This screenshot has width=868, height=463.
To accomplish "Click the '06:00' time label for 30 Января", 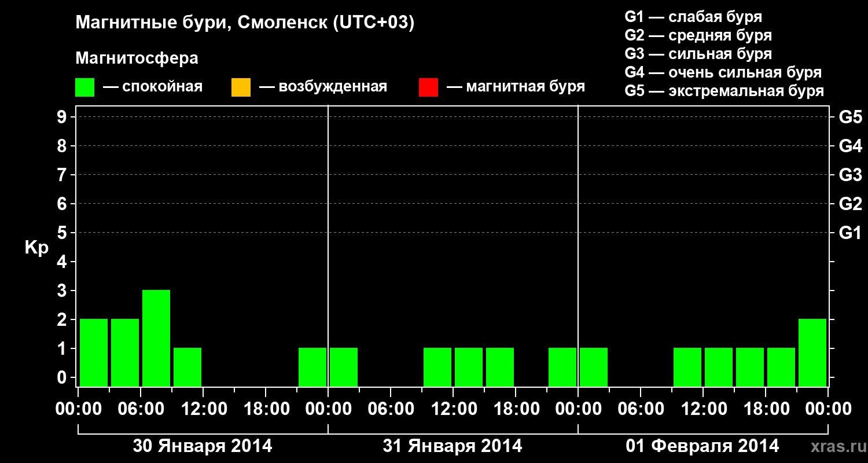I will (x=141, y=409).
